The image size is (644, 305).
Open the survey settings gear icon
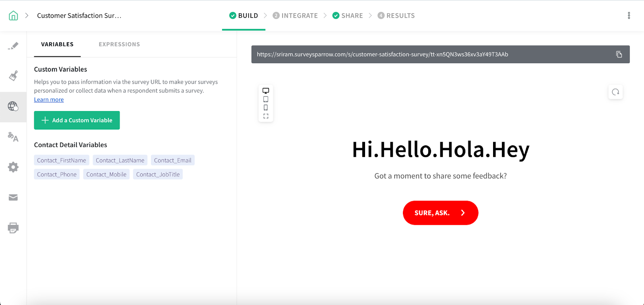point(13,167)
